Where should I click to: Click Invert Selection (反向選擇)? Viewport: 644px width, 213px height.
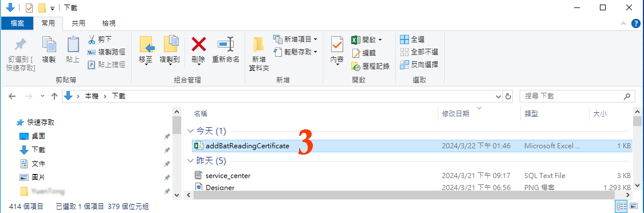tap(419, 65)
